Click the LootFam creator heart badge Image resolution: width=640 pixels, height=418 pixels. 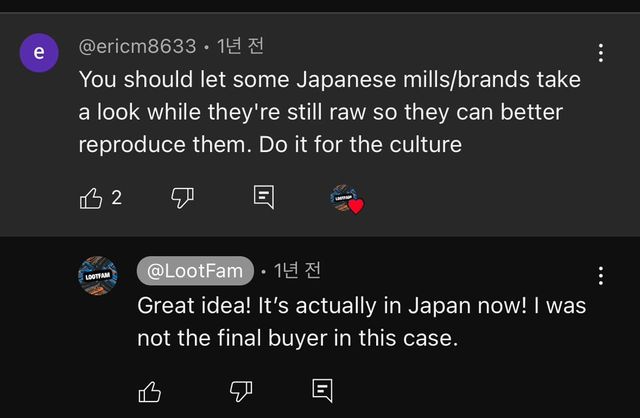(346, 199)
